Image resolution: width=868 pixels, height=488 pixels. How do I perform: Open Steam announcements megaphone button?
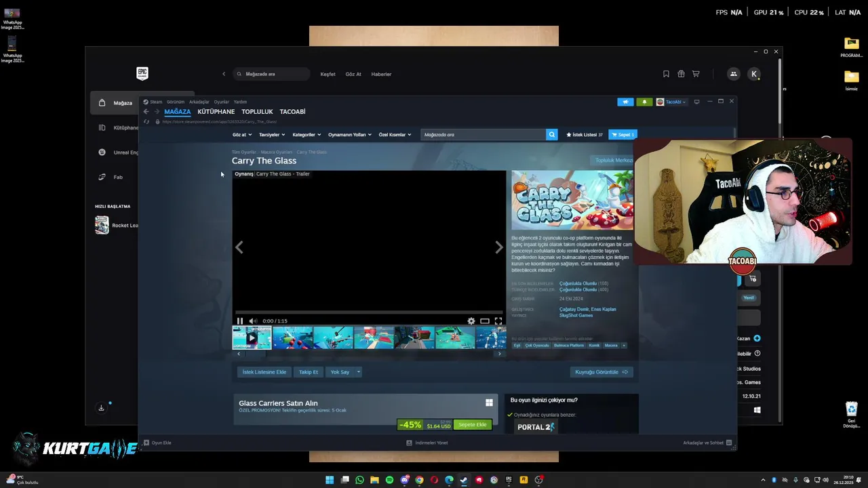tap(625, 102)
